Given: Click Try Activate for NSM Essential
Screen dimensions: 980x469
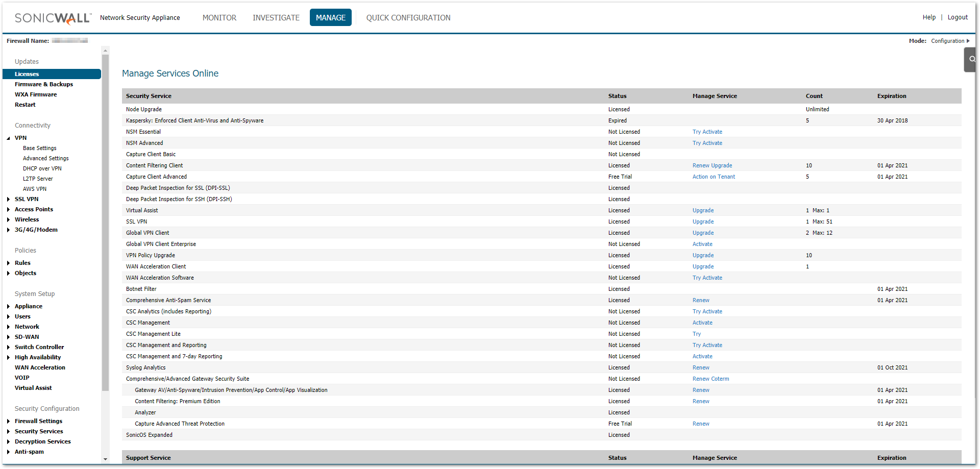Looking at the screenshot, I should (707, 132).
